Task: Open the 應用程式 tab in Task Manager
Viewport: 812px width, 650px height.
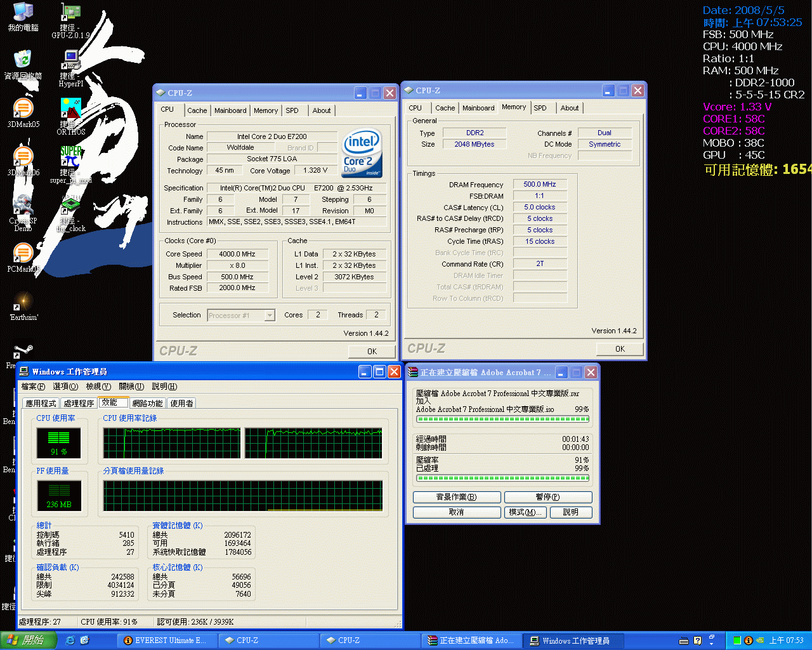Action: [x=41, y=403]
